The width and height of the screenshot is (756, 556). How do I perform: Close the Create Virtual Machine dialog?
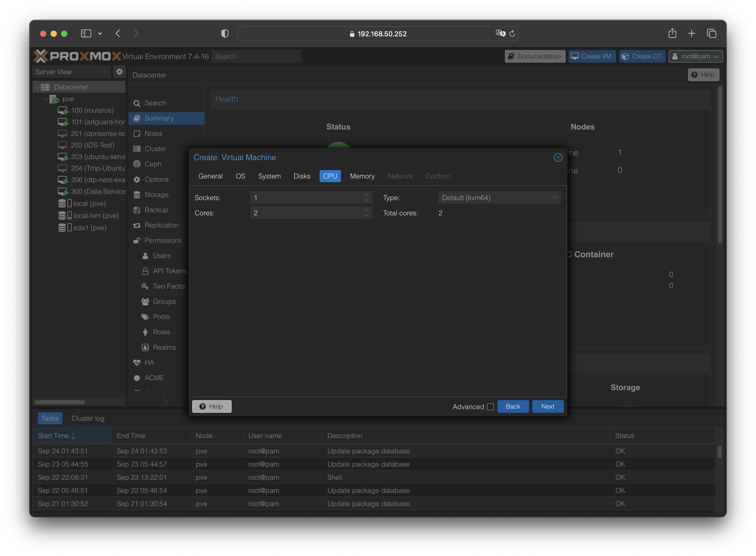(x=558, y=157)
